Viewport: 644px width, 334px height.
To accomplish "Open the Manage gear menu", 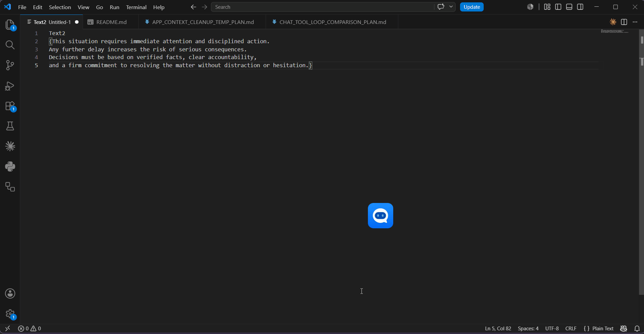I will [x=10, y=314].
